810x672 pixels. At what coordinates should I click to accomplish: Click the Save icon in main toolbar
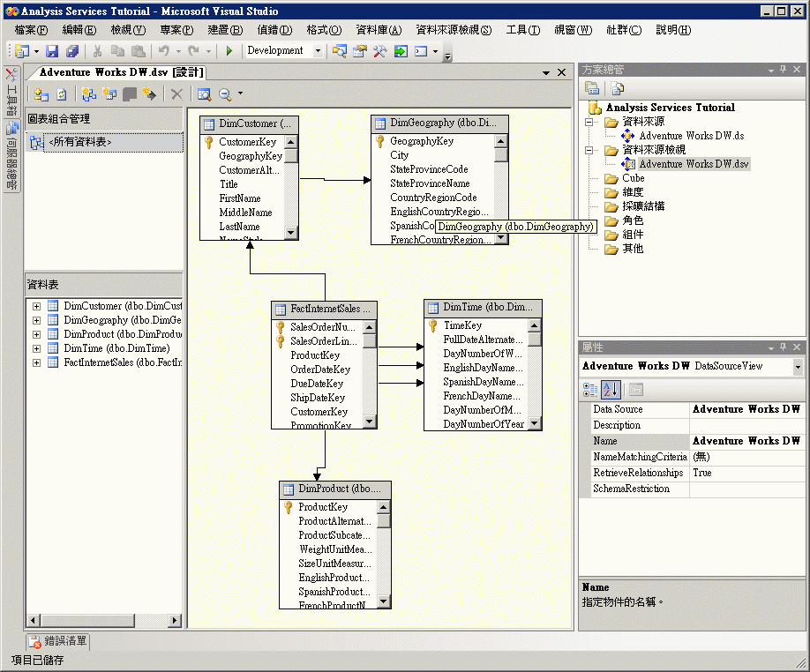pos(52,50)
